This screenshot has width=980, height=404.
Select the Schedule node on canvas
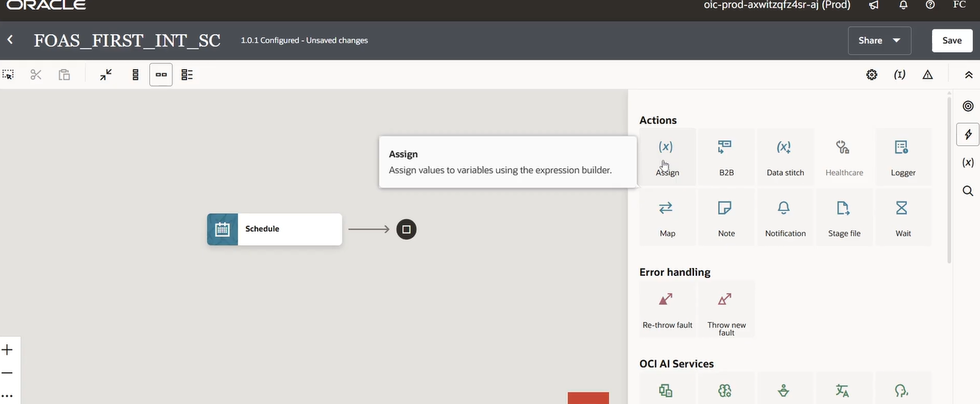[274, 229]
